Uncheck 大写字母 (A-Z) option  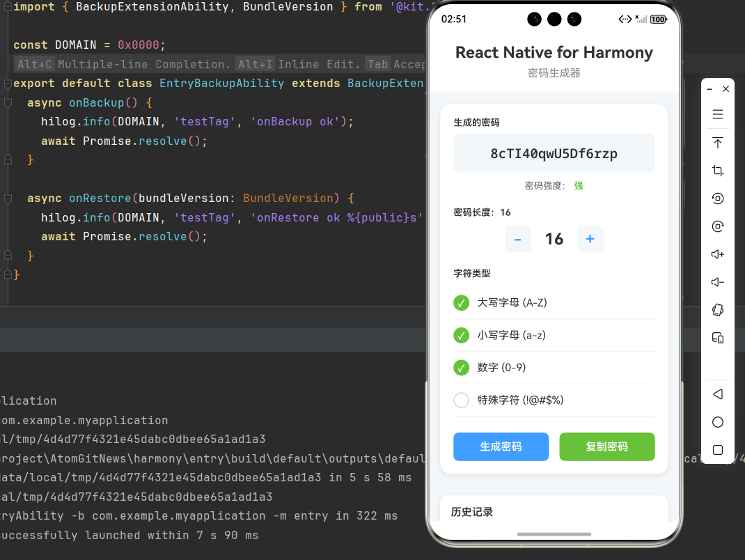[x=461, y=303]
